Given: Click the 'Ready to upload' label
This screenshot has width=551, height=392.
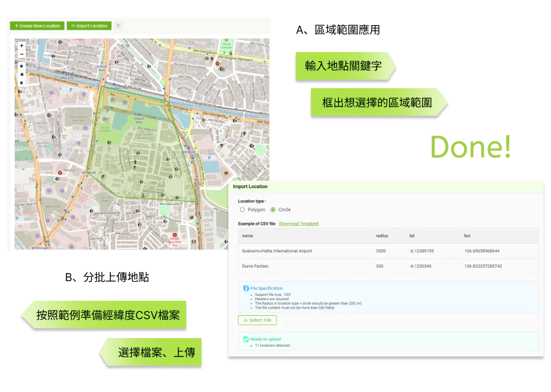Looking at the screenshot, I should [266, 339].
